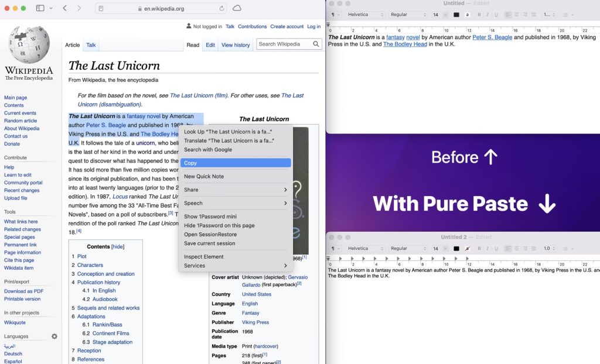The width and height of the screenshot is (600, 364).
Task: Open paragraph styles icon in Untitled window
Action: coord(335,15)
